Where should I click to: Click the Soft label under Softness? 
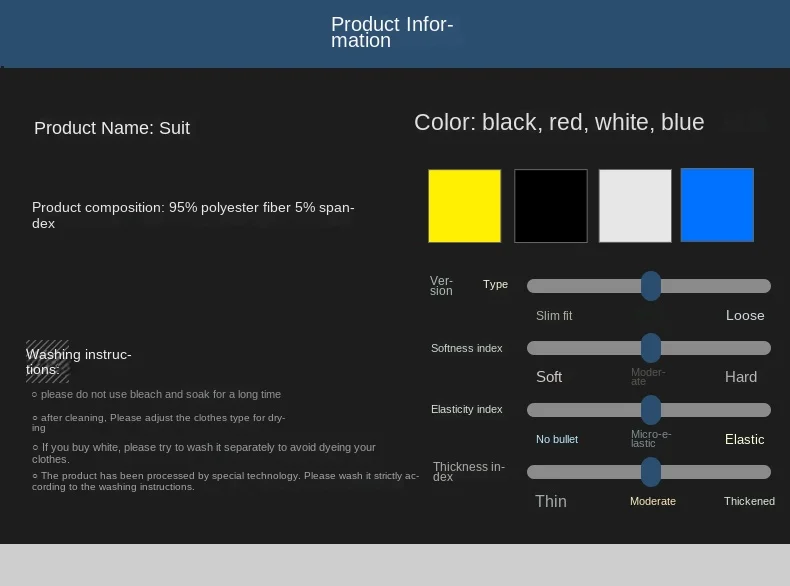point(549,377)
